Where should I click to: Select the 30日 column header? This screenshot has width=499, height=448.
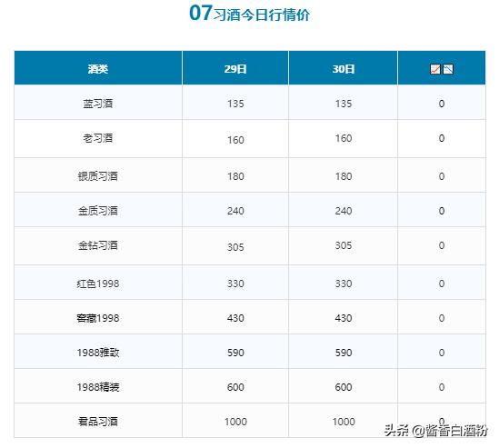pyautogui.click(x=344, y=69)
